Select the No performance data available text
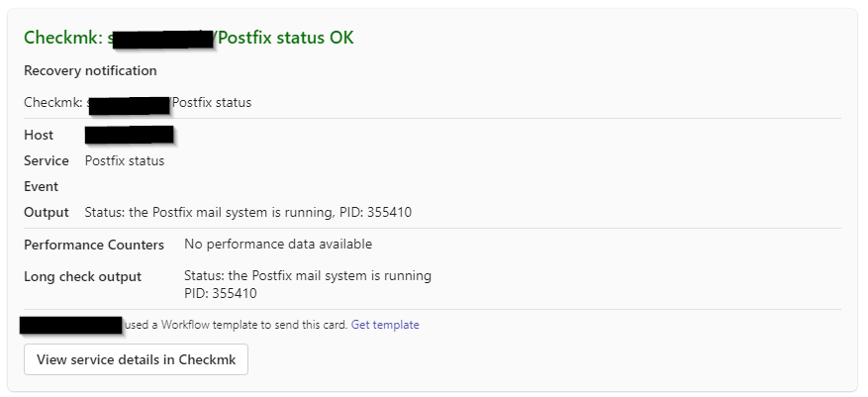Screen dimensions: 868x397 (x=278, y=244)
